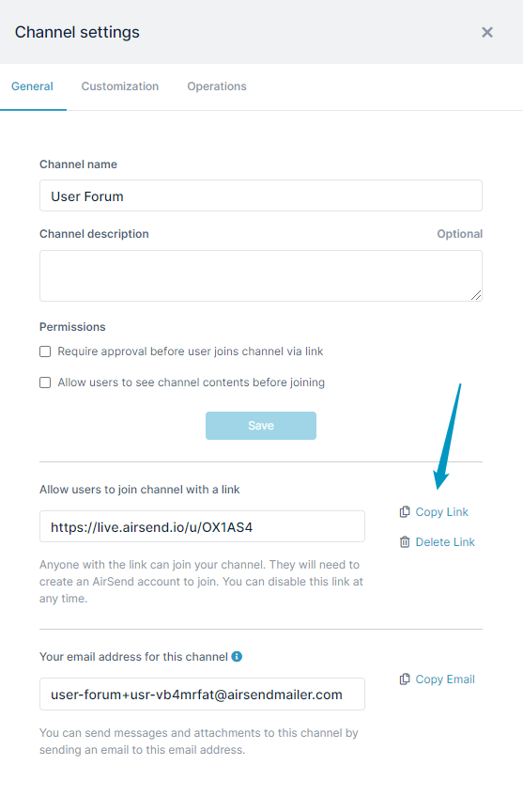
Task: Click into the Channel name field
Action: [261, 195]
